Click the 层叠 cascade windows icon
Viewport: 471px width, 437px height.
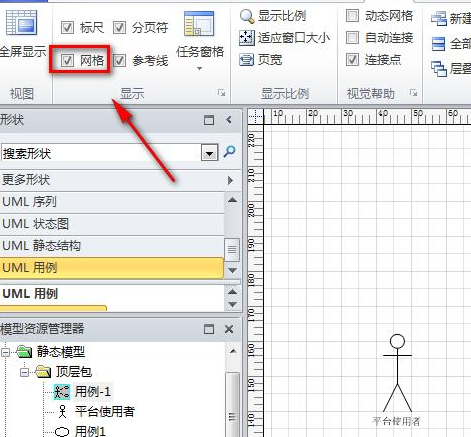(x=439, y=69)
